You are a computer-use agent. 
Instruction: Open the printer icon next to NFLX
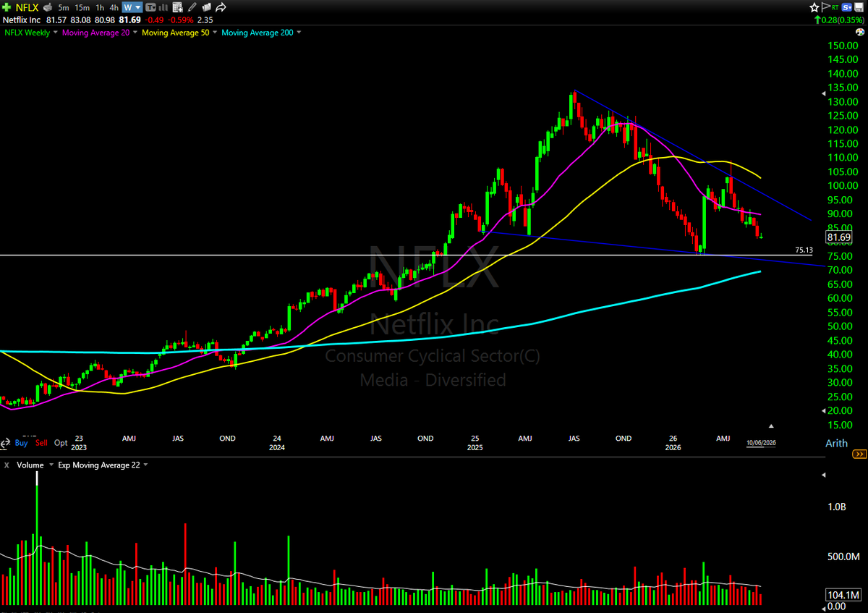click(48, 7)
